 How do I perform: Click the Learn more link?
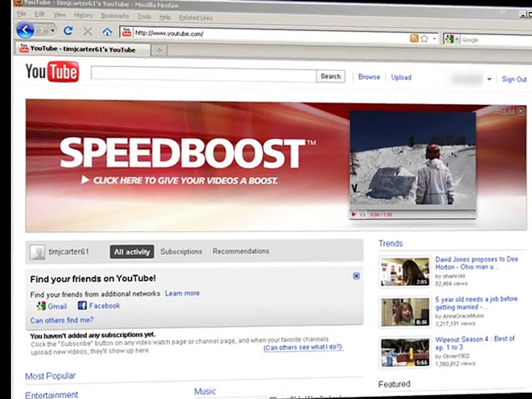click(182, 293)
